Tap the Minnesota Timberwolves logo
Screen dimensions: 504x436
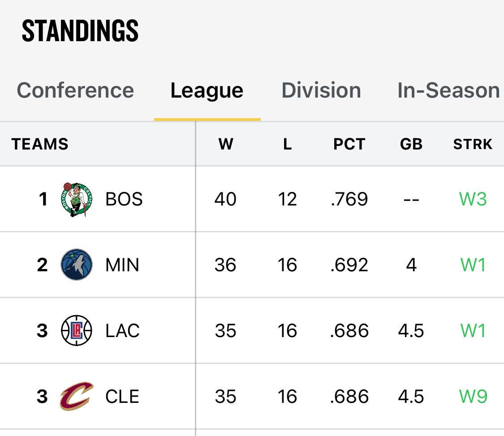pyautogui.click(x=77, y=265)
